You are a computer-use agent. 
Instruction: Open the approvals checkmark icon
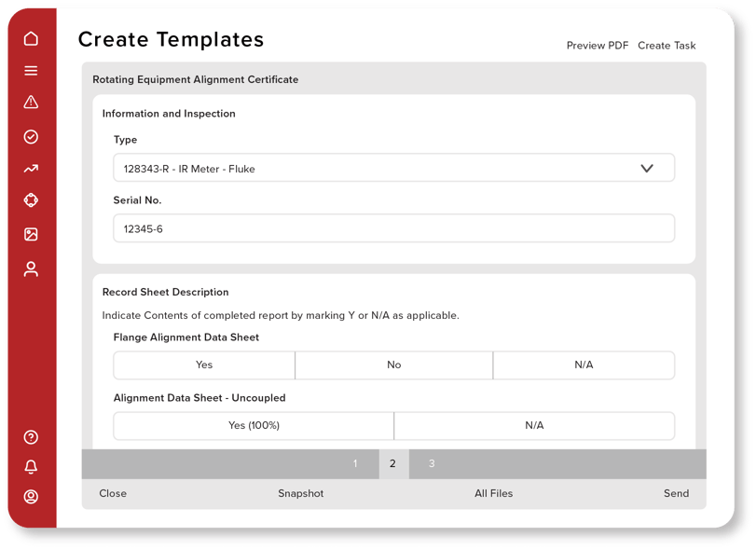click(x=30, y=136)
